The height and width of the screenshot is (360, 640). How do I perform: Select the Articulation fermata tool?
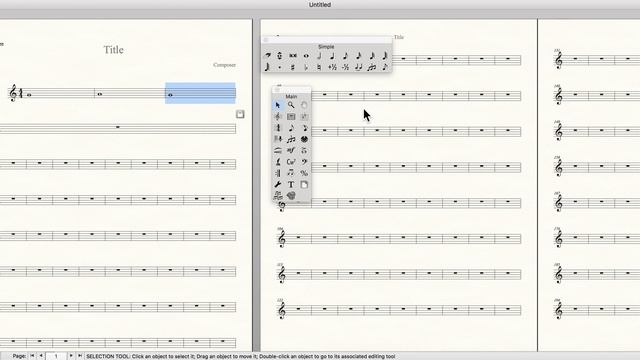304,151
